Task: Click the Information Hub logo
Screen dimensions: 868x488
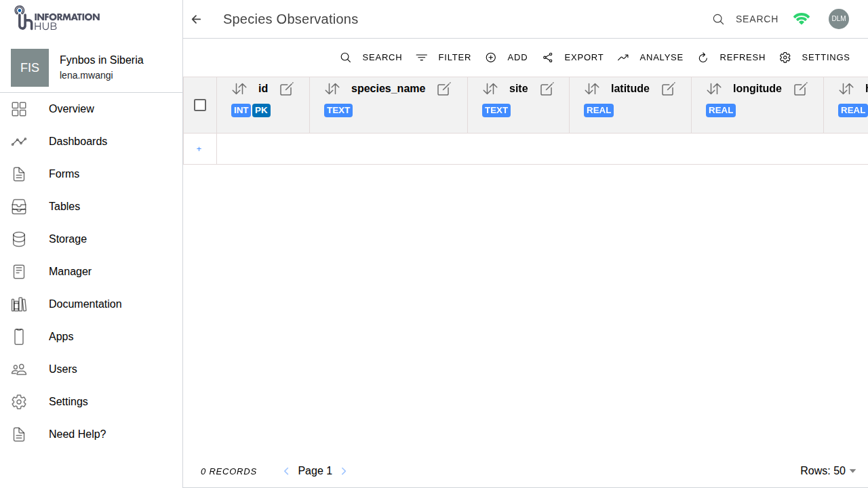Action: click(57, 18)
